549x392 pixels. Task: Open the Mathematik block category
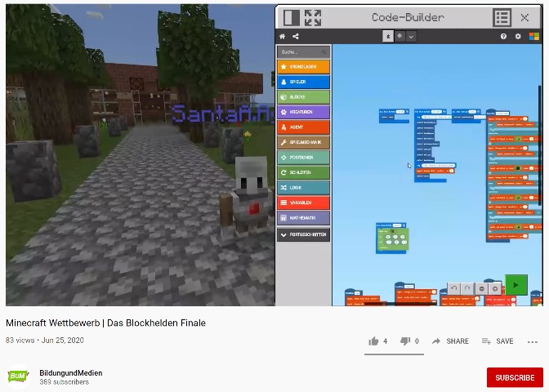coord(303,218)
